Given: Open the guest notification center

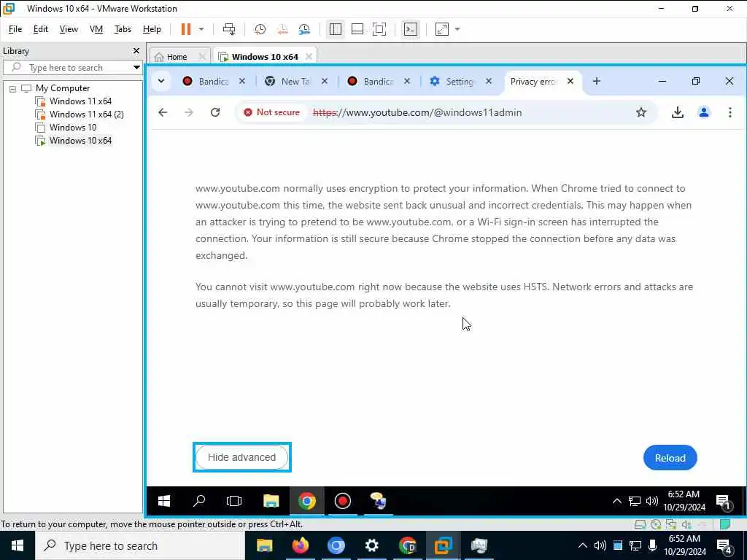Looking at the screenshot, I should [x=723, y=502].
